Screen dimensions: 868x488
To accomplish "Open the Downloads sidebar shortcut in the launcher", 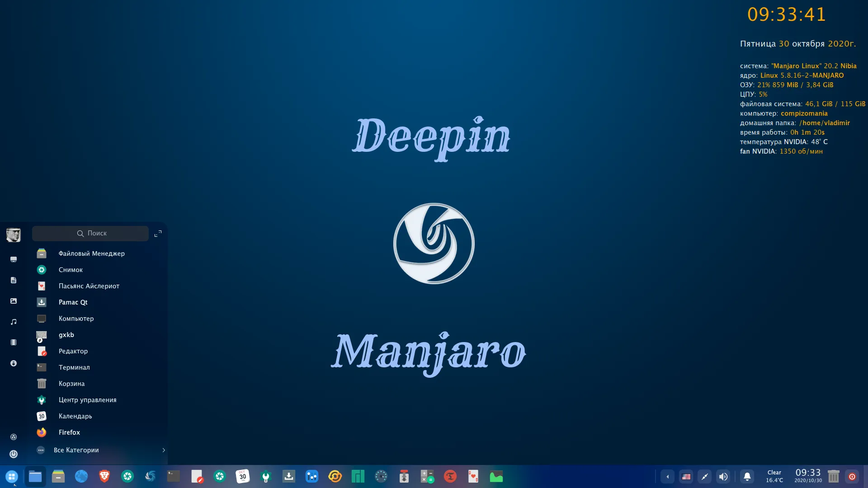I will [x=14, y=363].
